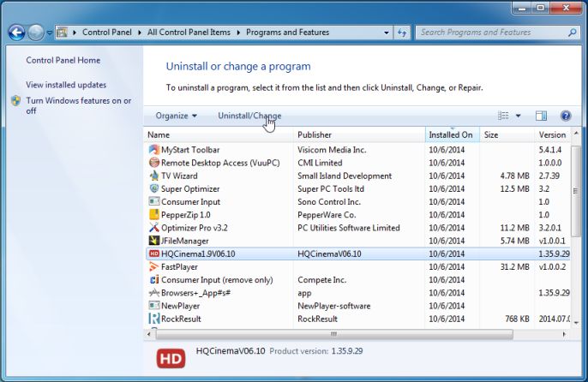Viewport: 588px width, 382px height.
Task: Open the recent pages dropdown arrow
Action: coord(49,33)
